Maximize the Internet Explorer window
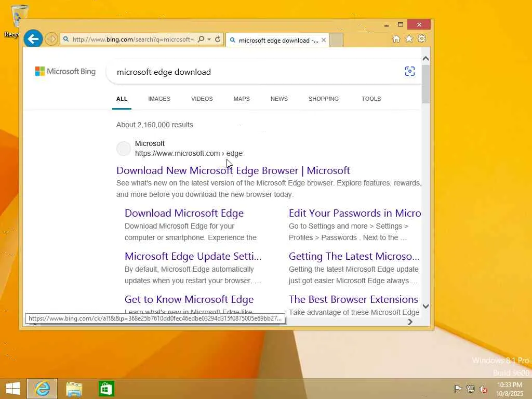Image resolution: width=532 pixels, height=399 pixels. [401, 25]
